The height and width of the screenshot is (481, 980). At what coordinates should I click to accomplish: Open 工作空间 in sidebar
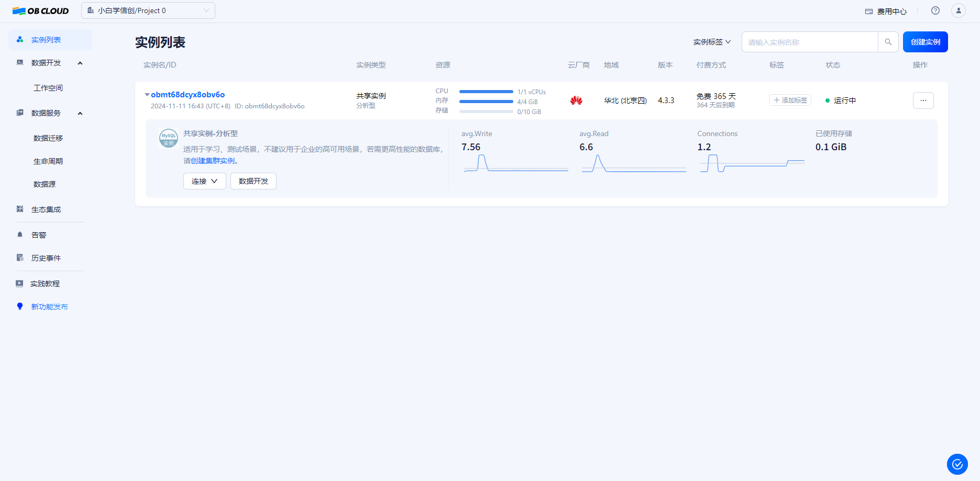pos(48,88)
